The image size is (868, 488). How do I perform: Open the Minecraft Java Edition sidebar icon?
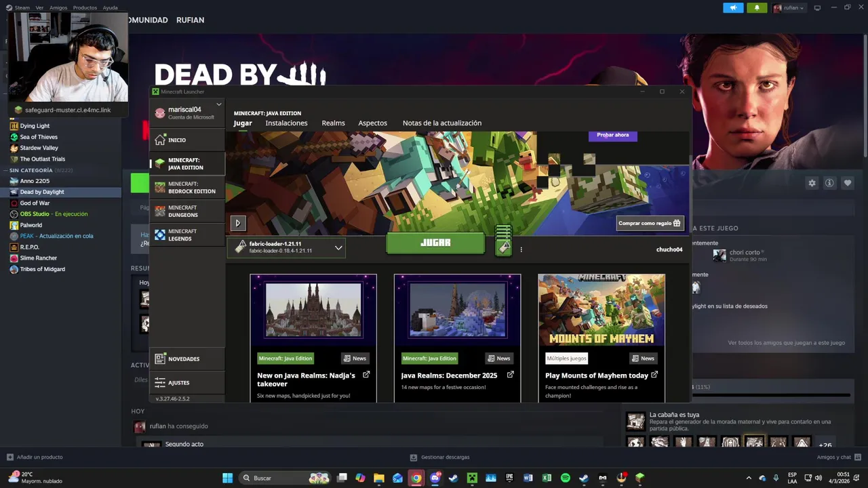coord(160,164)
